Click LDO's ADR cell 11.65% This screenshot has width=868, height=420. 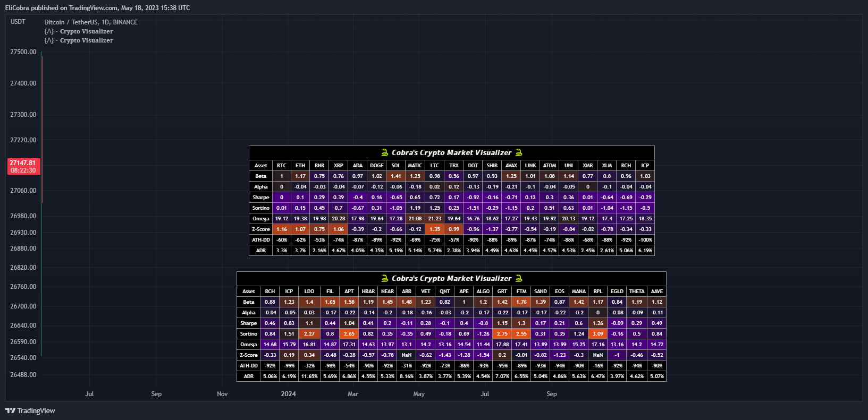click(x=309, y=376)
